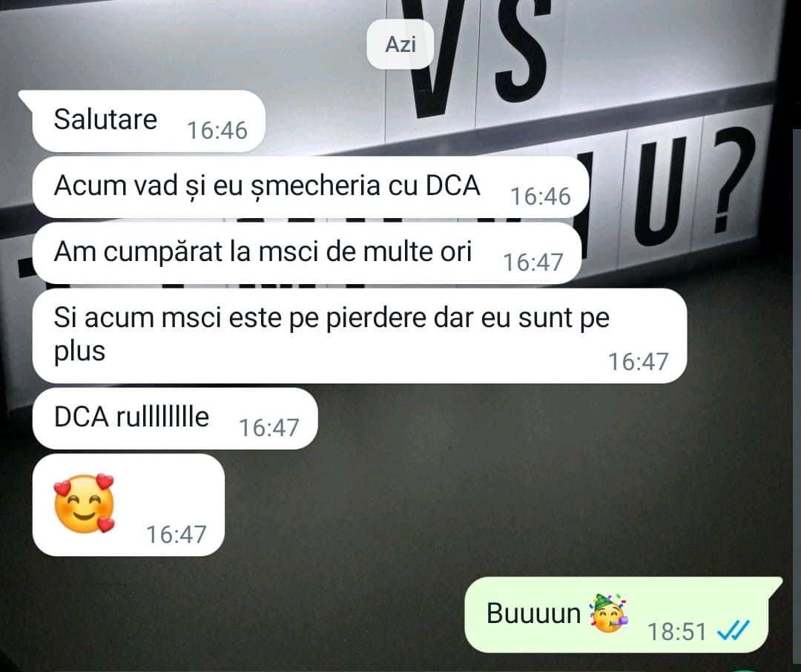This screenshot has width=801, height=672.
Task: Tap message 'Acum vad și eu șmecheria cu DCA'
Action: (x=311, y=186)
